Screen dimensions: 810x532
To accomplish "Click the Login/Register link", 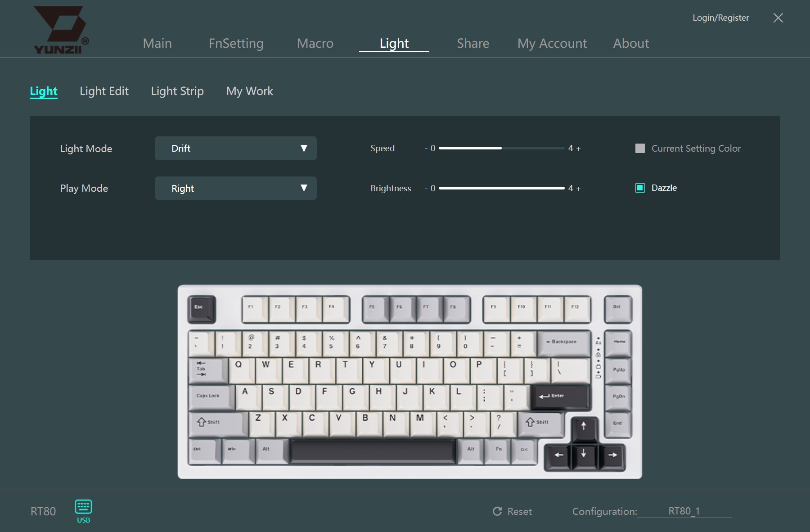I will click(x=720, y=18).
